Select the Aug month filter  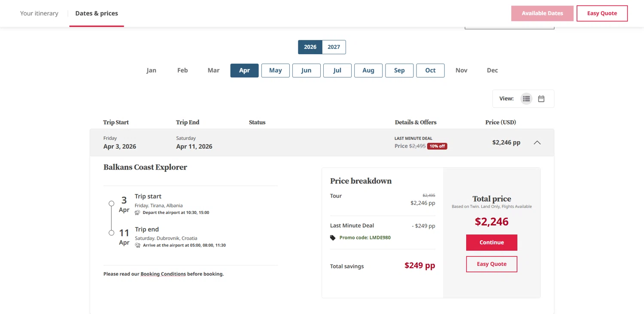368,70
